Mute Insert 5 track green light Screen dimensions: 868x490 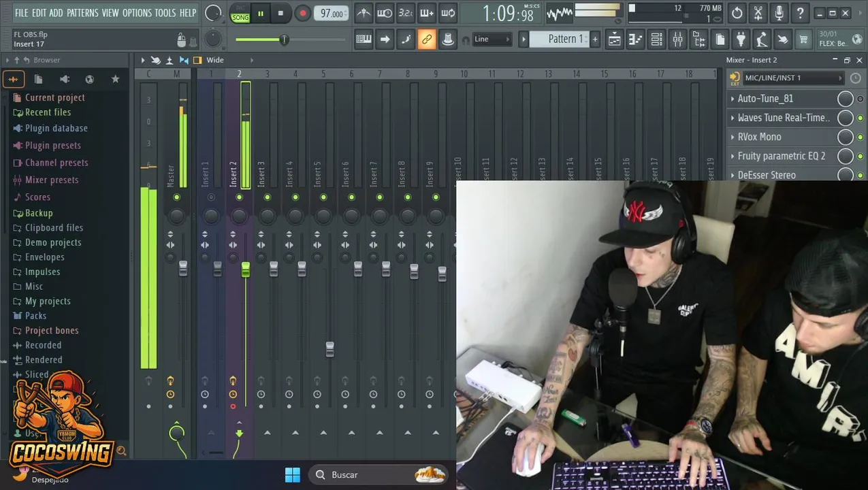[x=323, y=197]
